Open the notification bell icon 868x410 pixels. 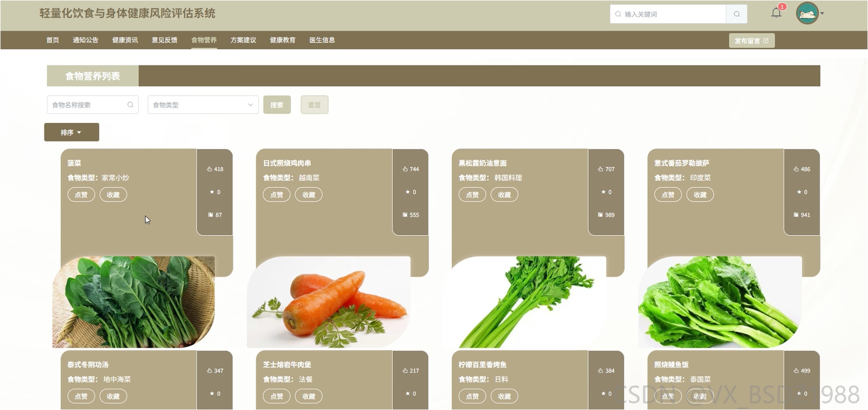[776, 13]
